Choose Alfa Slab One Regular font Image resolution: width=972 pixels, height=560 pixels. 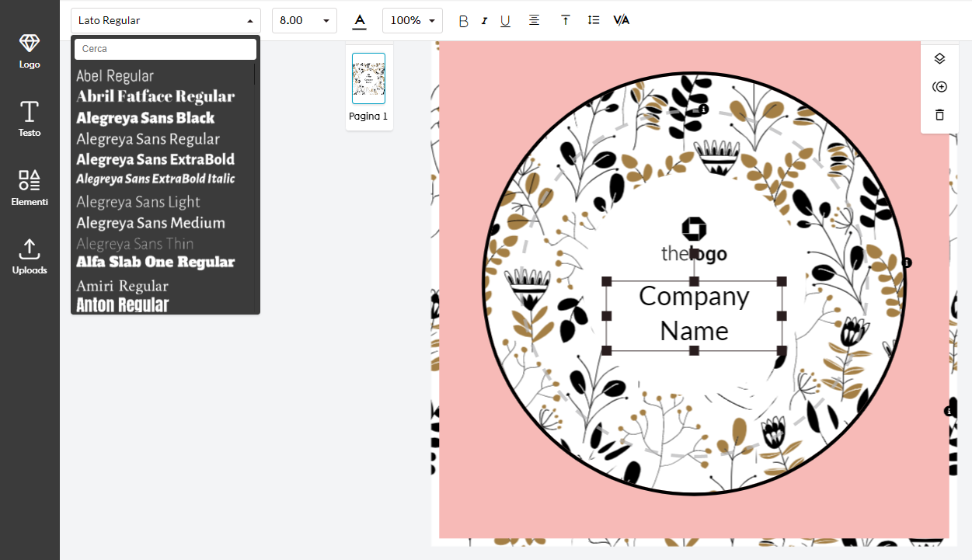click(x=155, y=263)
